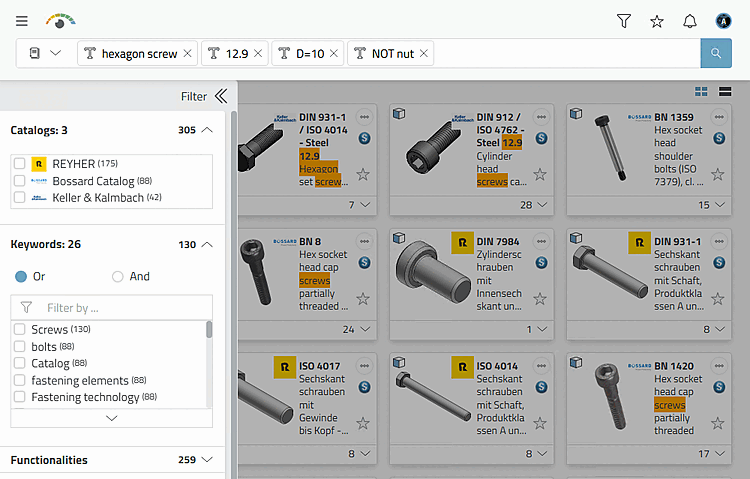Open the hamburger main menu
Image resolution: width=750 pixels, height=479 pixels.
[x=22, y=21]
